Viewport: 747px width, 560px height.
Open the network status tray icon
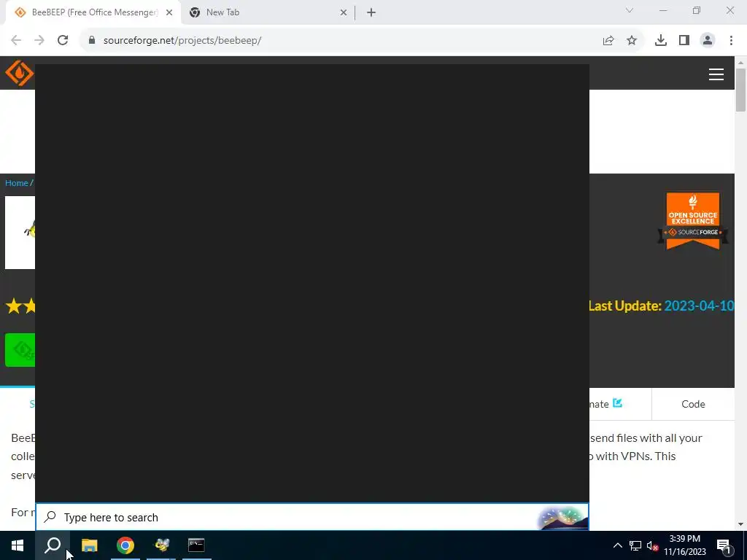tap(635, 545)
